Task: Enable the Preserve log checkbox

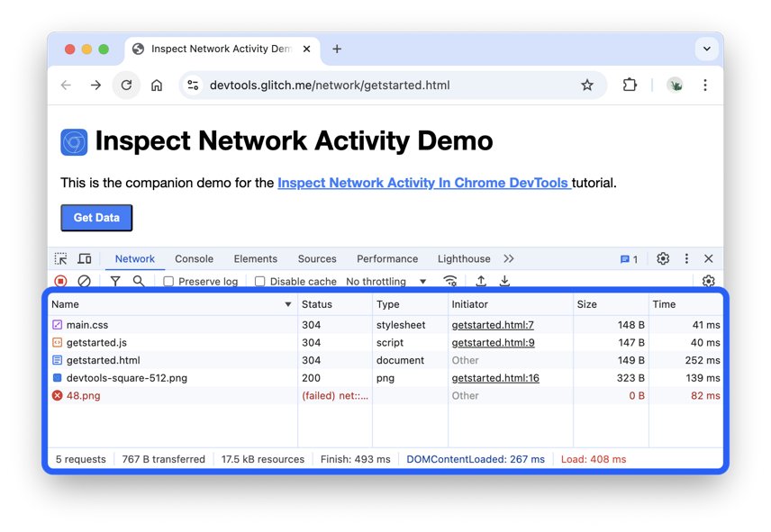Action: (x=168, y=282)
